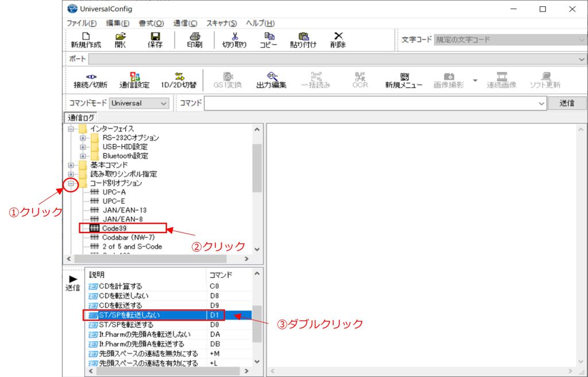This screenshot has height=377, width=588.
Task: Select the CDを計算する command row
Action: pyautogui.click(x=169, y=286)
